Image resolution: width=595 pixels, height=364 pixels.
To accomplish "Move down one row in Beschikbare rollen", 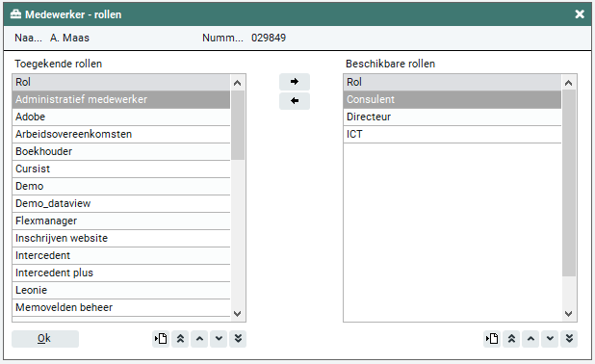I will tap(550, 339).
